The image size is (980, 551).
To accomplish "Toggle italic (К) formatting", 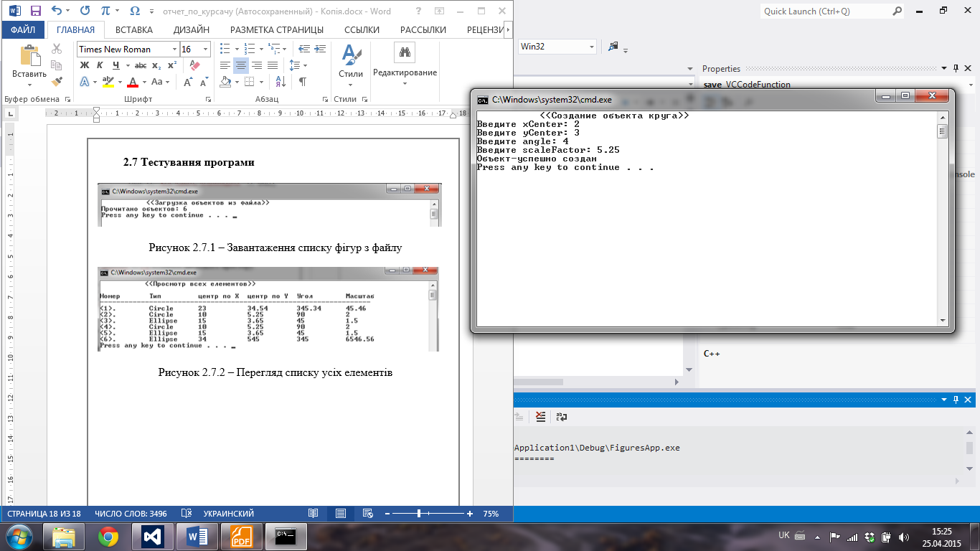I will [x=100, y=65].
